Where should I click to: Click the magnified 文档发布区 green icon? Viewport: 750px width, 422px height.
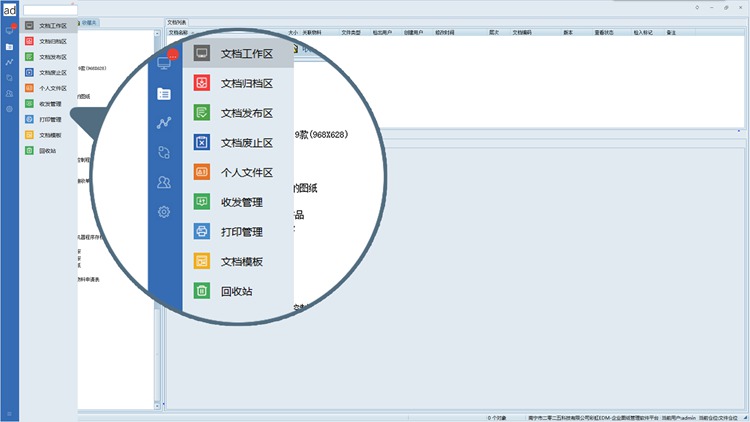pyautogui.click(x=201, y=113)
